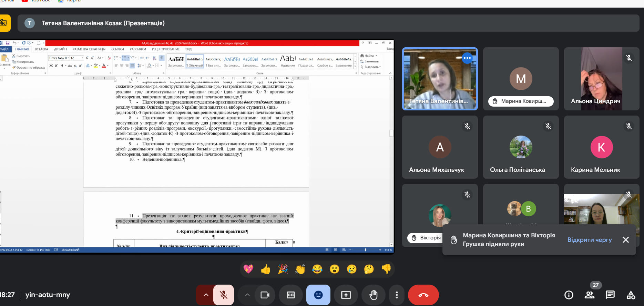Click the save icon in Word's quick access toolbar
The image size is (644, 306).
[x=8, y=43]
